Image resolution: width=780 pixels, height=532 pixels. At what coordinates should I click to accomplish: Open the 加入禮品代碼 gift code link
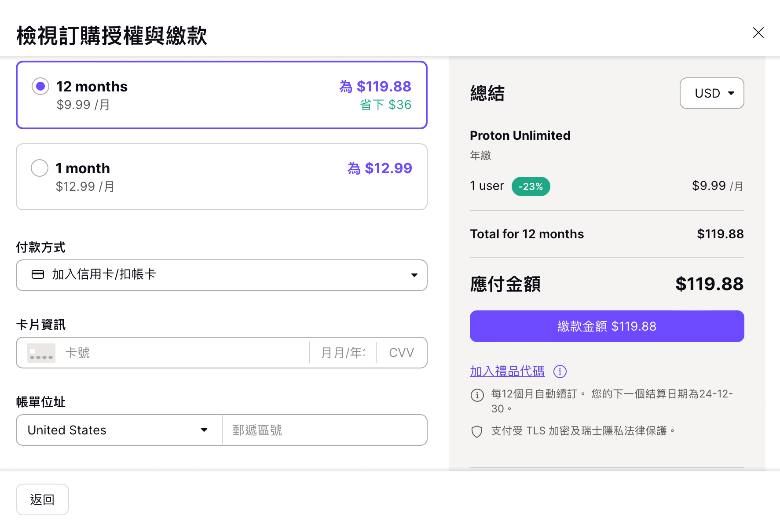coord(507,372)
